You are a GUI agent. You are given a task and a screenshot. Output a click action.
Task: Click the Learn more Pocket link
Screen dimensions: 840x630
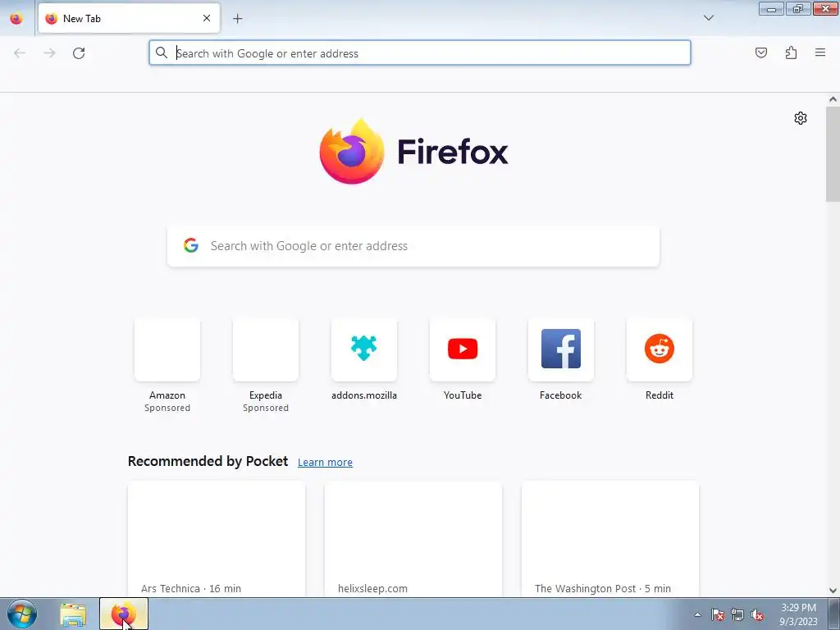(x=325, y=463)
